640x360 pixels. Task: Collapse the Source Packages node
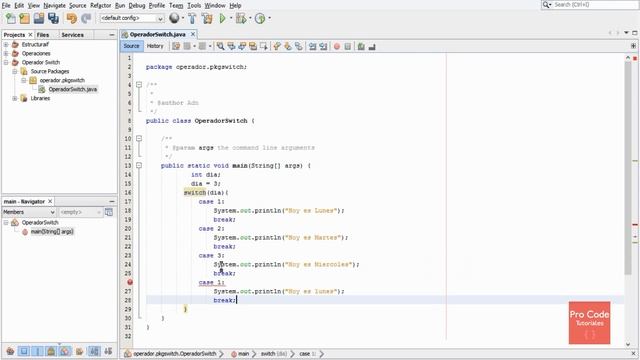point(15,71)
